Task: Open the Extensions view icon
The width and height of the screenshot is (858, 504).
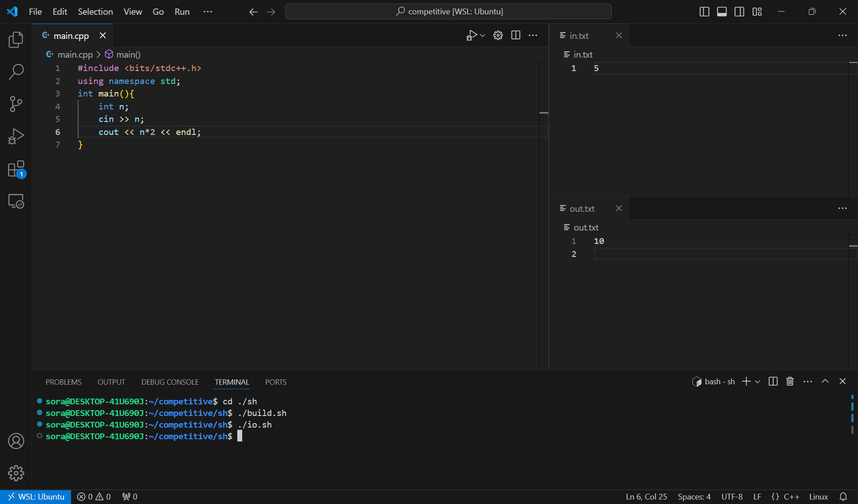Action: click(16, 169)
